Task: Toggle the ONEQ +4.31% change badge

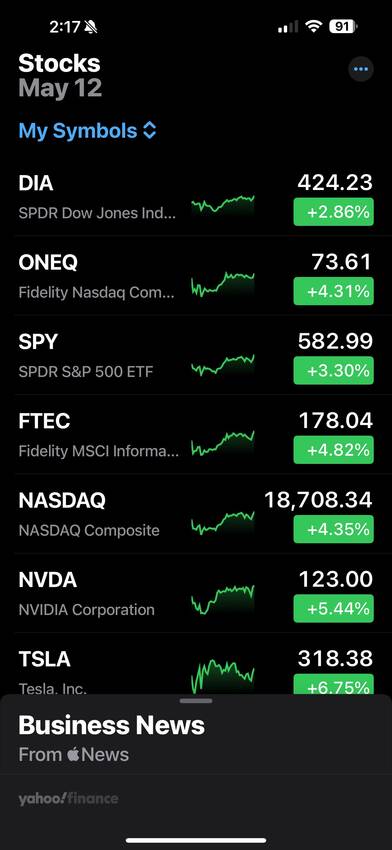Action: click(333, 291)
